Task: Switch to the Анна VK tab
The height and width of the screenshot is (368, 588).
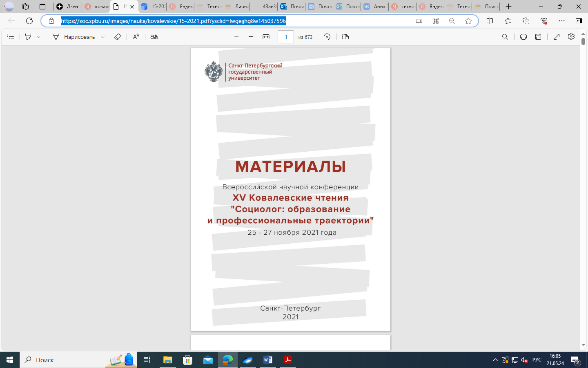Action: pyautogui.click(x=374, y=7)
